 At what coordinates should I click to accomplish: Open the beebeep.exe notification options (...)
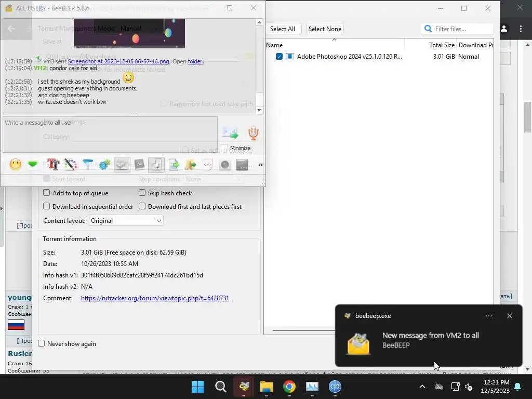pos(488,316)
